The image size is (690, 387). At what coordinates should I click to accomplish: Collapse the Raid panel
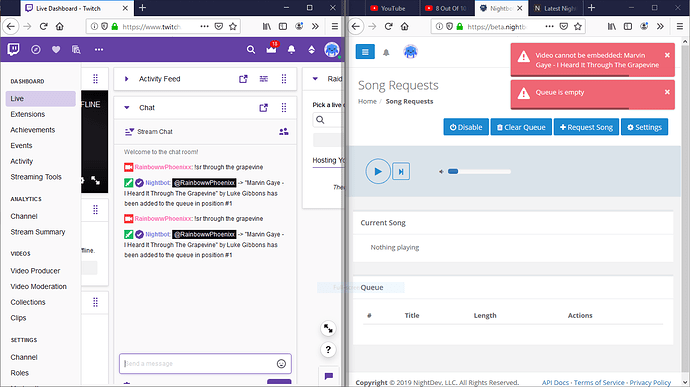(x=315, y=79)
